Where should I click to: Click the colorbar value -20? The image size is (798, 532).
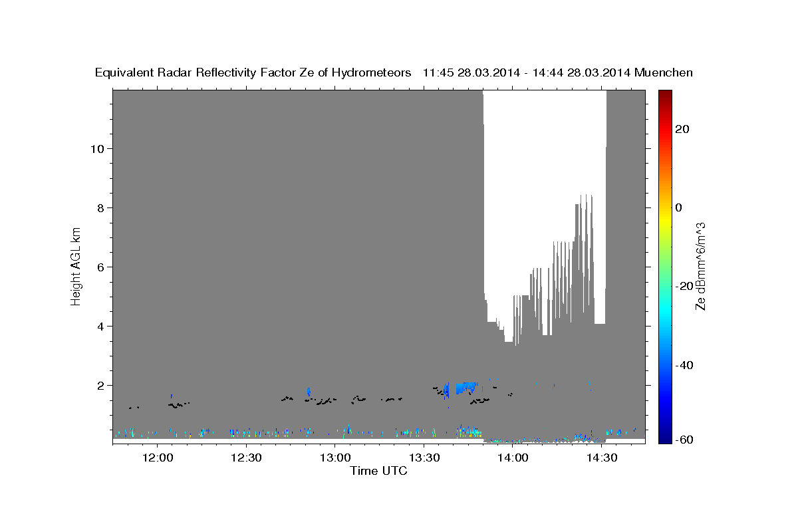tap(684, 286)
